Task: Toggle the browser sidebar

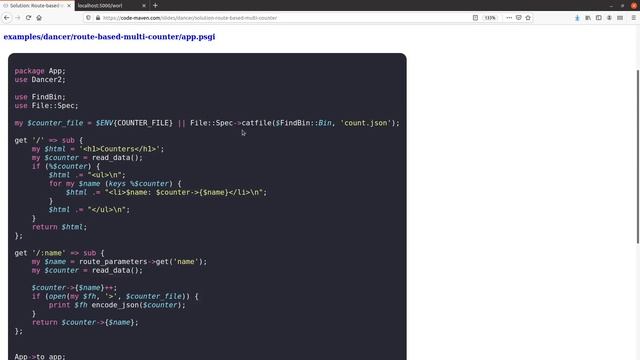Action: (598, 18)
